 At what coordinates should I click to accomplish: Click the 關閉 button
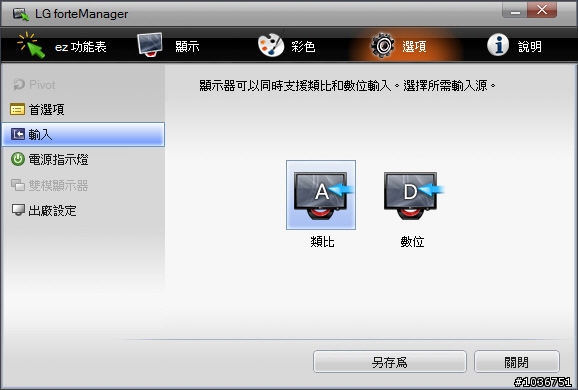point(516,362)
